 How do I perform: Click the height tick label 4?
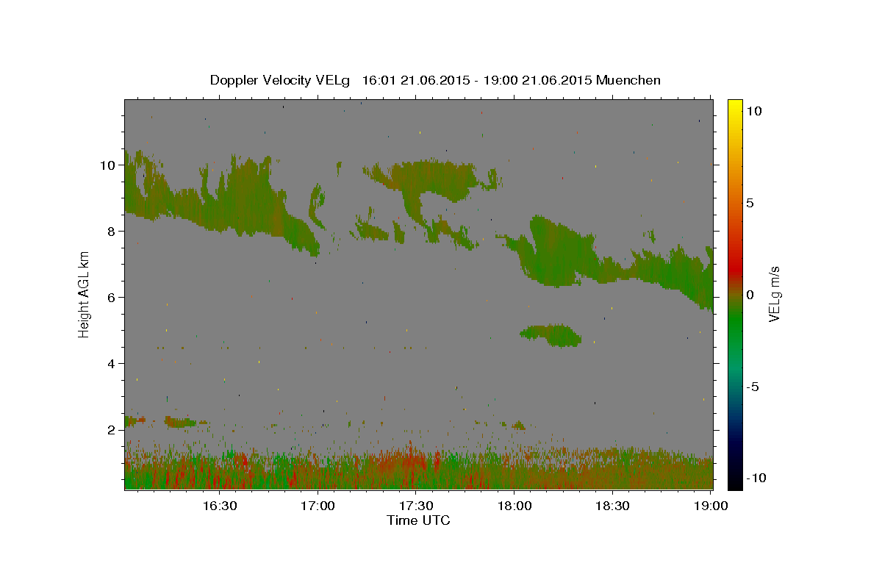click(x=112, y=363)
